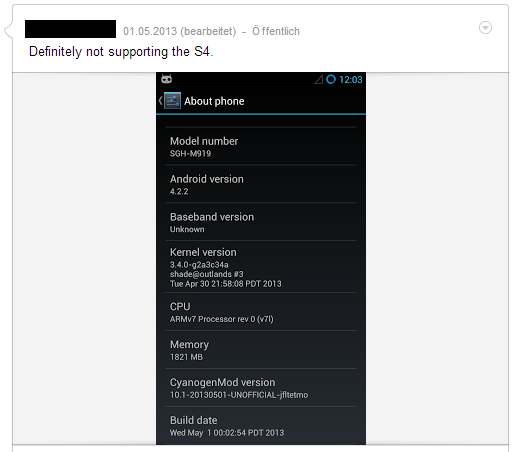Click the blue circle icon next to clock

point(331,79)
